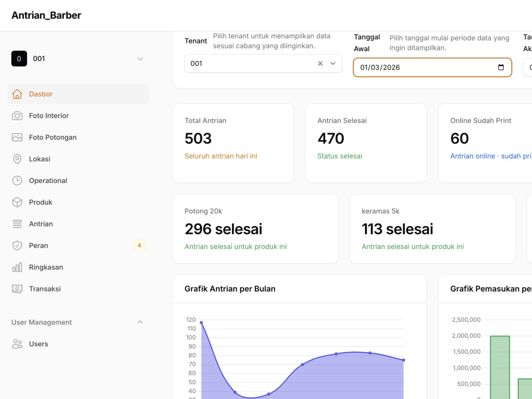Click the Produk box icon
Viewport: 532px width, 399px height.
[17, 202]
